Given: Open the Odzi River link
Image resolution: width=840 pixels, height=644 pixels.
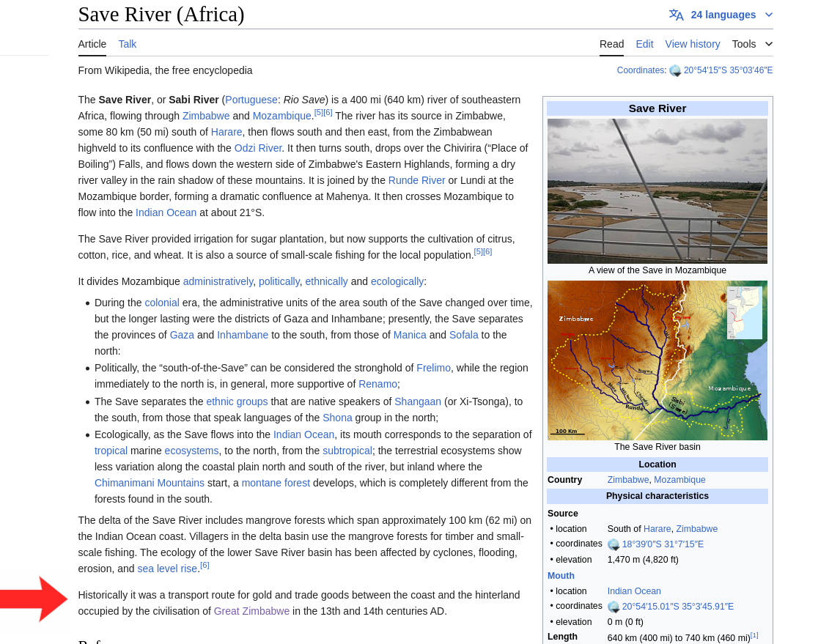Looking at the screenshot, I should tap(258, 148).
